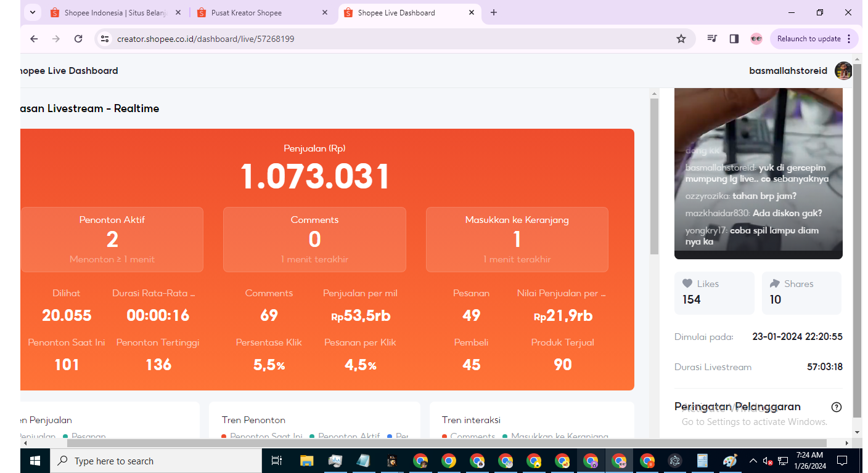
Task: Bookmark the page with the star icon
Action: [x=681, y=38]
